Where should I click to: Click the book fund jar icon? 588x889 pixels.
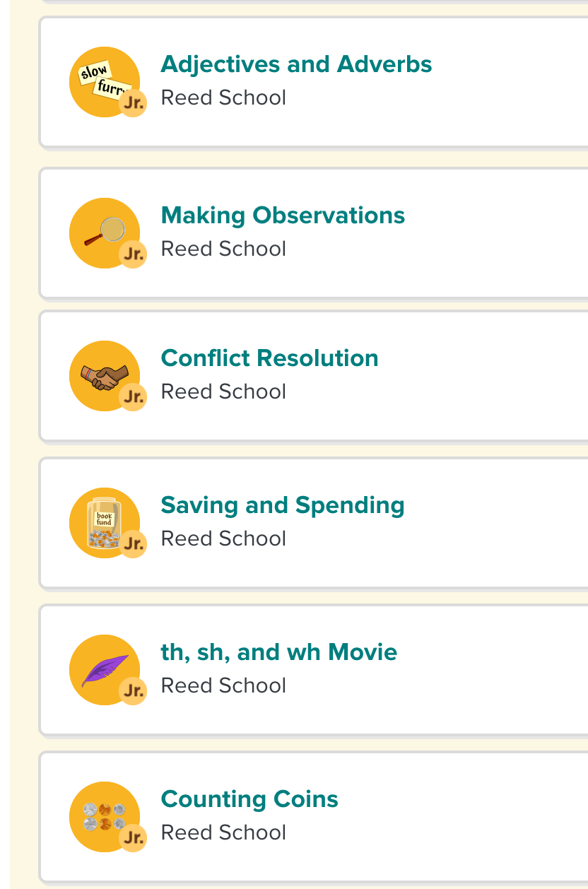pyautogui.click(x=101, y=522)
